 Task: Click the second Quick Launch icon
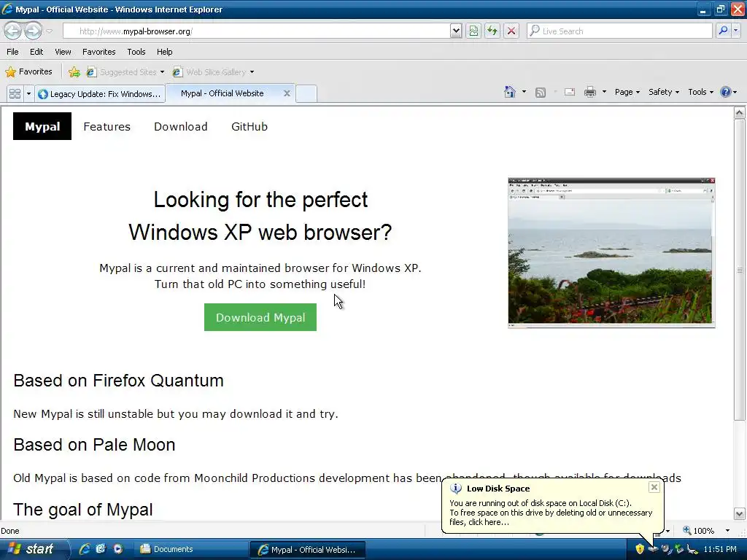pos(101,549)
